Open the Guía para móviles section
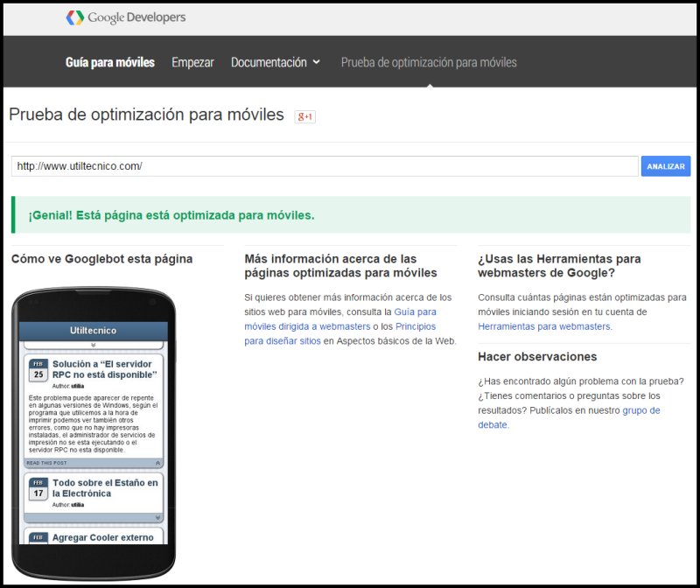 [x=110, y=62]
